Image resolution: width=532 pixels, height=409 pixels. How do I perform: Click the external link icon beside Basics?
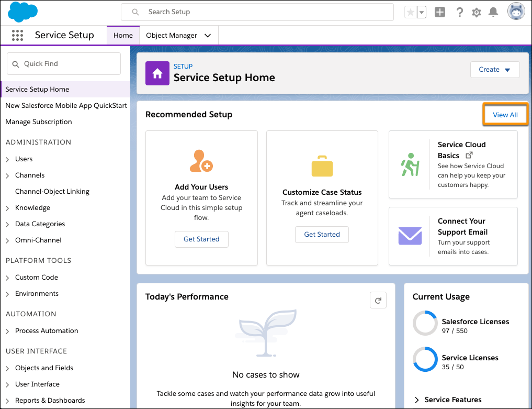469,155
